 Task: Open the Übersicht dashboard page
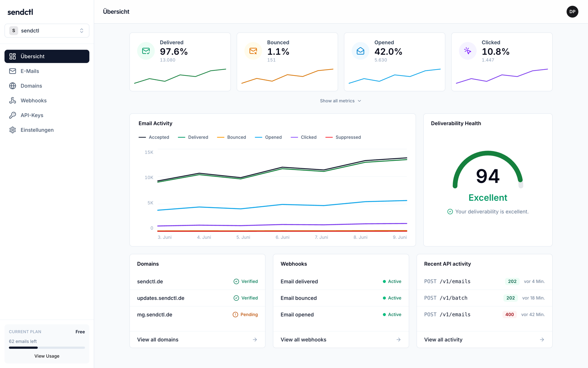pos(47,56)
